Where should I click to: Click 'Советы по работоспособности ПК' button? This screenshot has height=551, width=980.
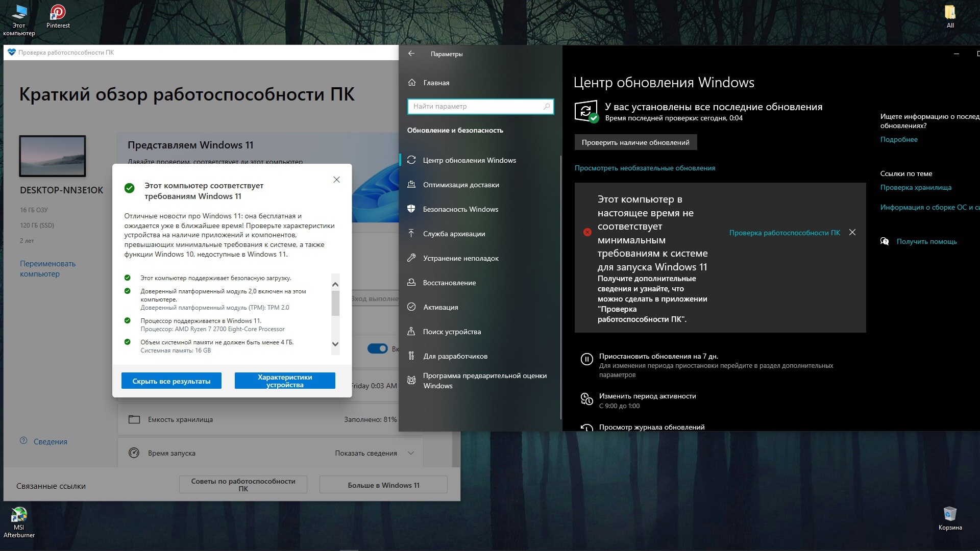(x=243, y=484)
